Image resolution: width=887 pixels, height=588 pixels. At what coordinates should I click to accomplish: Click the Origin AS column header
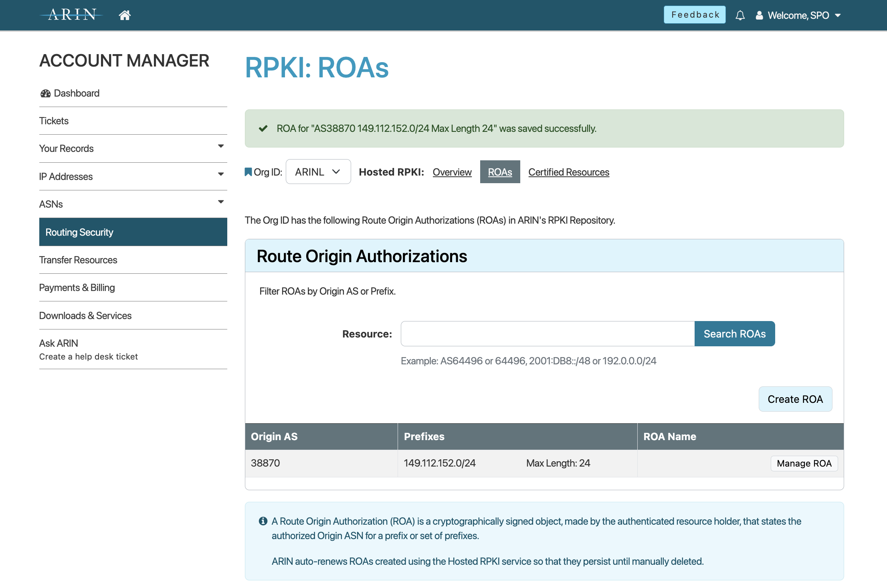[x=321, y=436]
